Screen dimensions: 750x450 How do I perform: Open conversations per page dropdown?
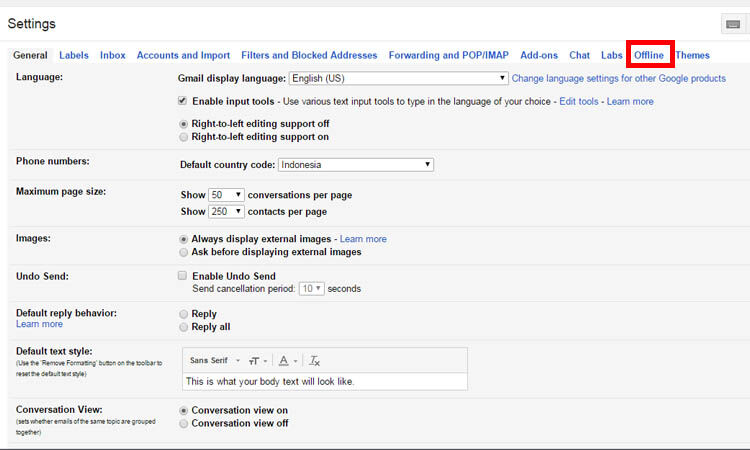[x=226, y=195]
